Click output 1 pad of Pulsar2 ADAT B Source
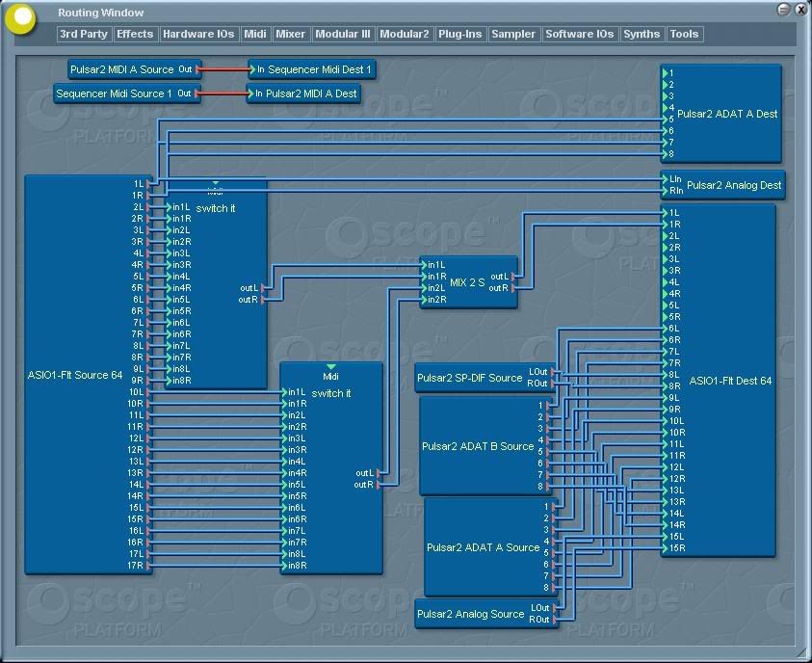Image resolution: width=812 pixels, height=663 pixels. (x=548, y=406)
